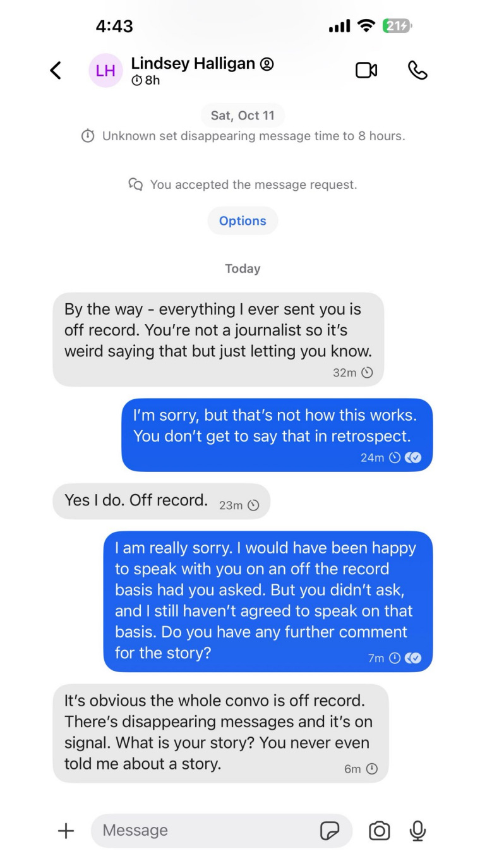The width and height of the screenshot is (480, 868).
Task: Start a video call with Lindsey Halligan
Action: [366, 70]
